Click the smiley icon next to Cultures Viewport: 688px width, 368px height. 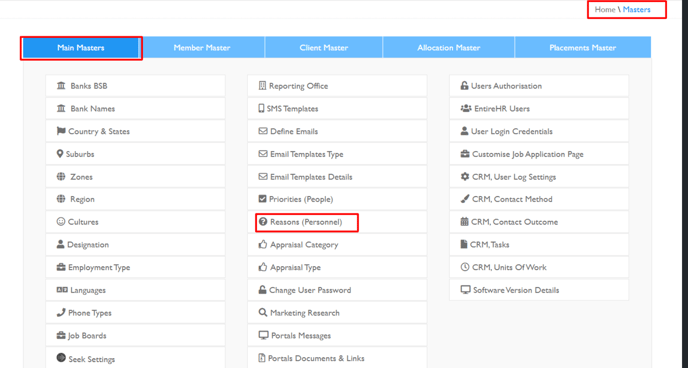61,222
